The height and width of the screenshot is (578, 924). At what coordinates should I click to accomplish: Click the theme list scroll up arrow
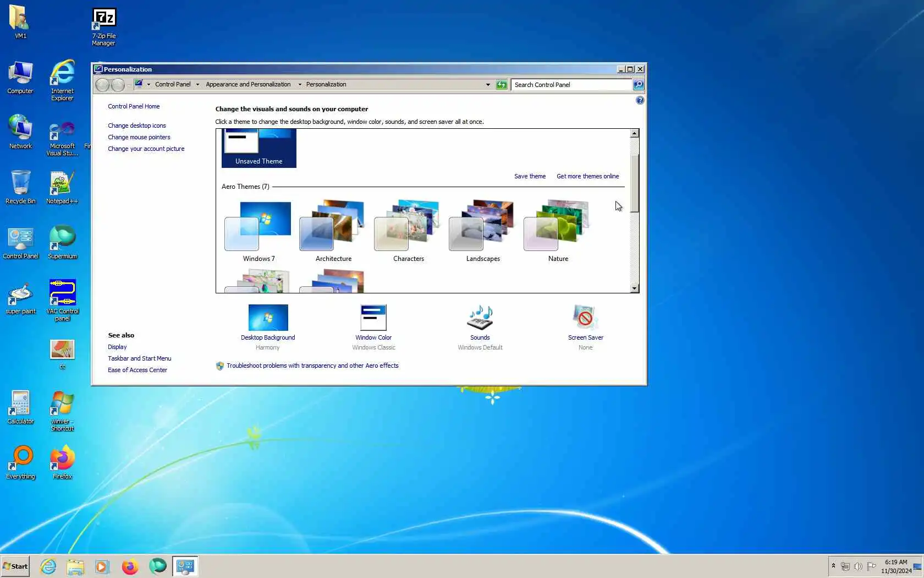click(x=634, y=133)
